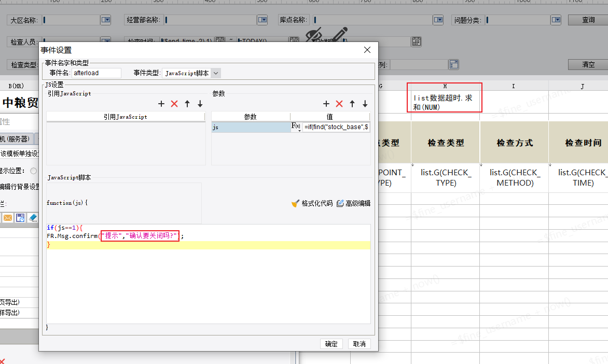Open the 大区名称 dropdown arrow
The image size is (608, 364).
[x=105, y=20]
